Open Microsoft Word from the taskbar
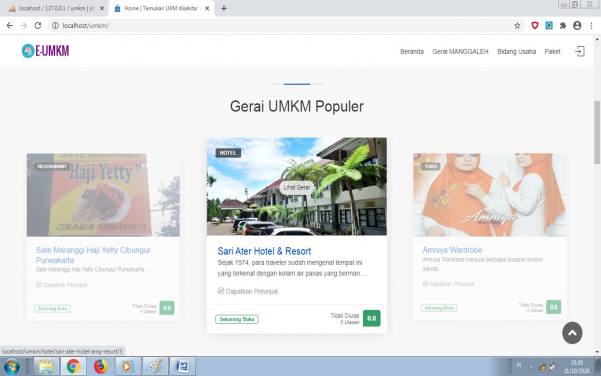601x376 pixels. coord(182,367)
